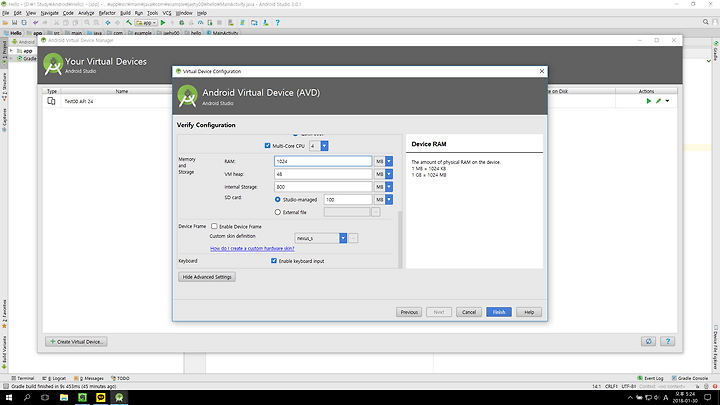Open the custom hardware skin help link
720x405 pixels.
point(252,248)
